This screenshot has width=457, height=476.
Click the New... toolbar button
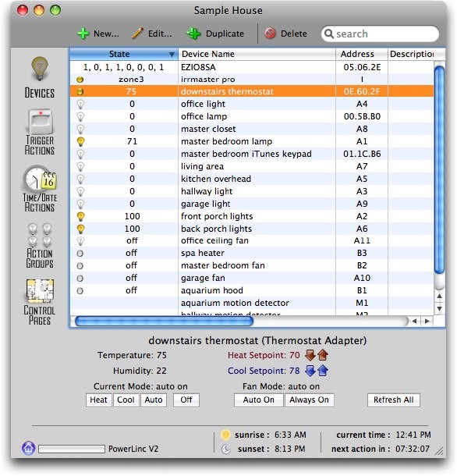[x=98, y=34]
